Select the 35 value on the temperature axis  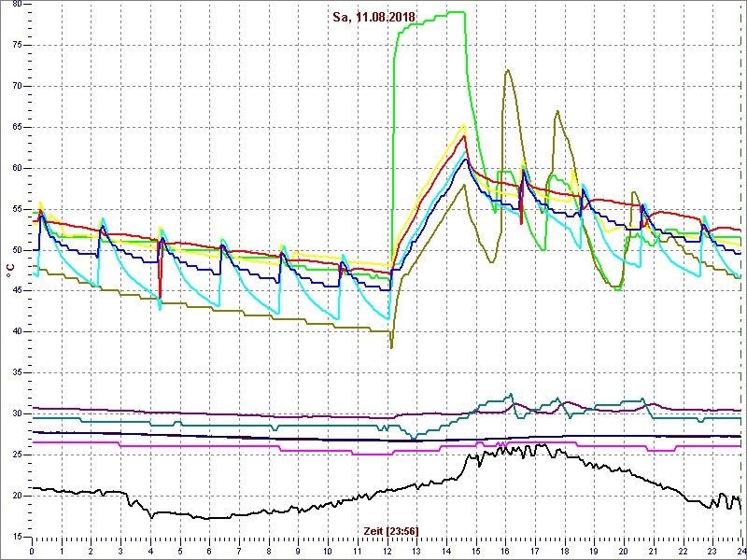click(x=19, y=372)
